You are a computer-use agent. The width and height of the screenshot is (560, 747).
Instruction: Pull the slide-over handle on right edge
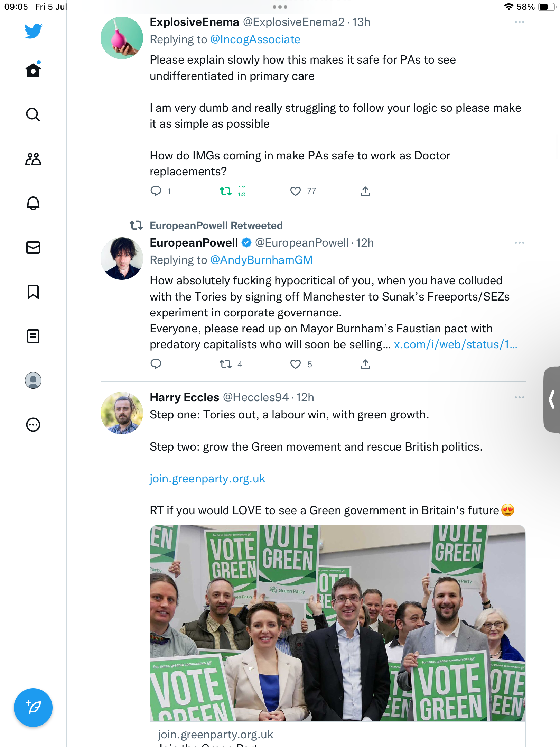pyautogui.click(x=552, y=399)
